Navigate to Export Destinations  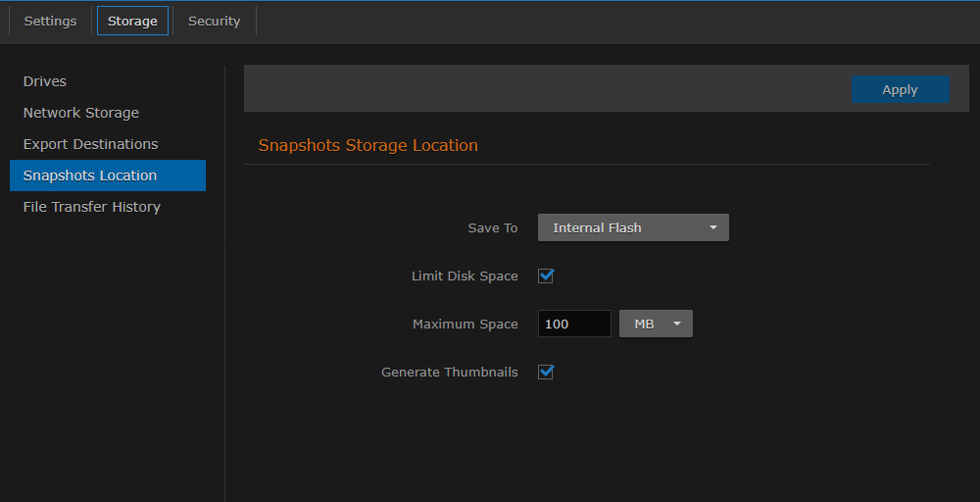click(90, 144)
